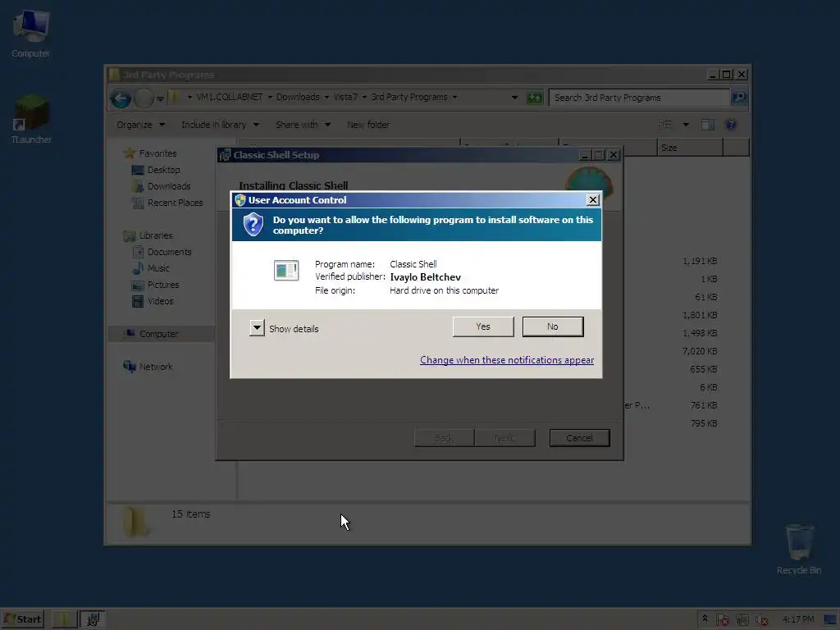Open Organize menu

point(140,125)
